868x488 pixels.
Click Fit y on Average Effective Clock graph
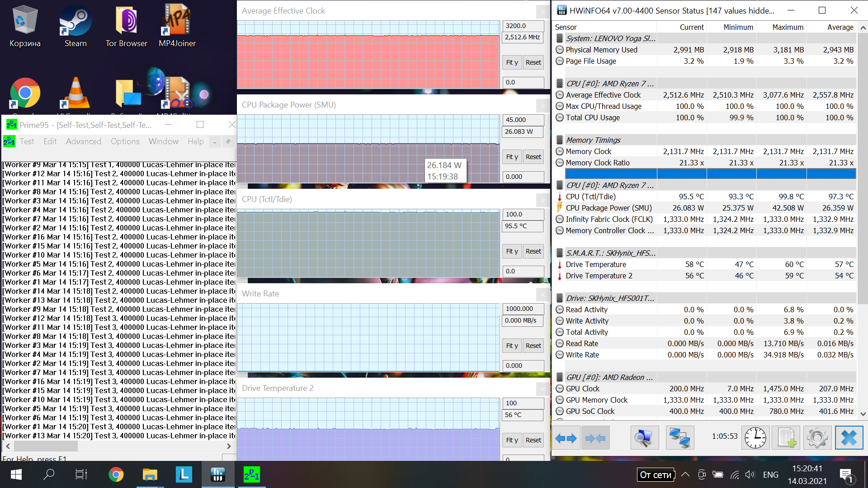tap(512, 62)
